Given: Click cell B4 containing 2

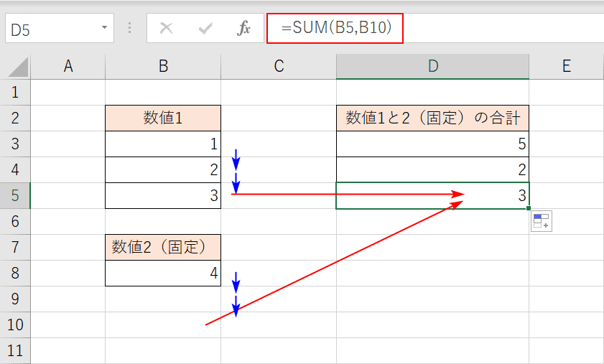Looking at the screenshot, I should click(x=163, y=169).
